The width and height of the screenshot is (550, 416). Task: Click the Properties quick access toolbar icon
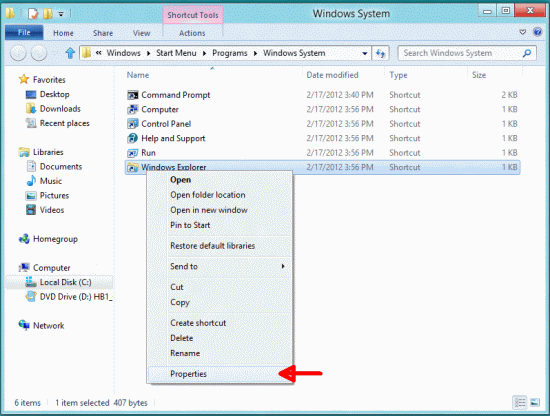click(x=33, y=14)
